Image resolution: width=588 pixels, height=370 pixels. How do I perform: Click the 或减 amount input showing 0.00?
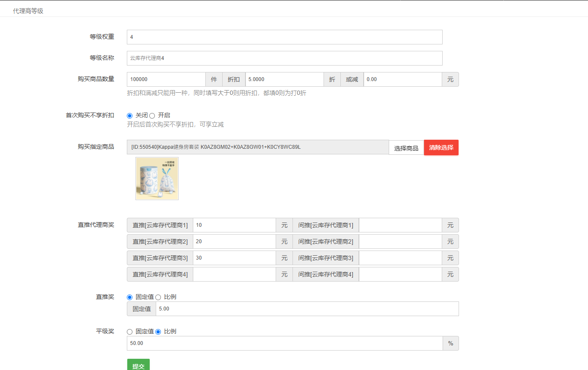[402, 79]
